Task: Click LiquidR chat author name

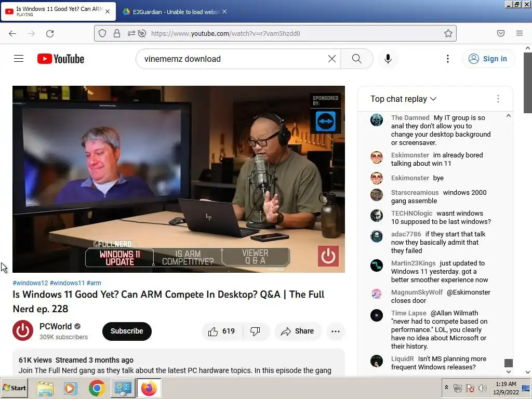Action: (x=403, y=359)
